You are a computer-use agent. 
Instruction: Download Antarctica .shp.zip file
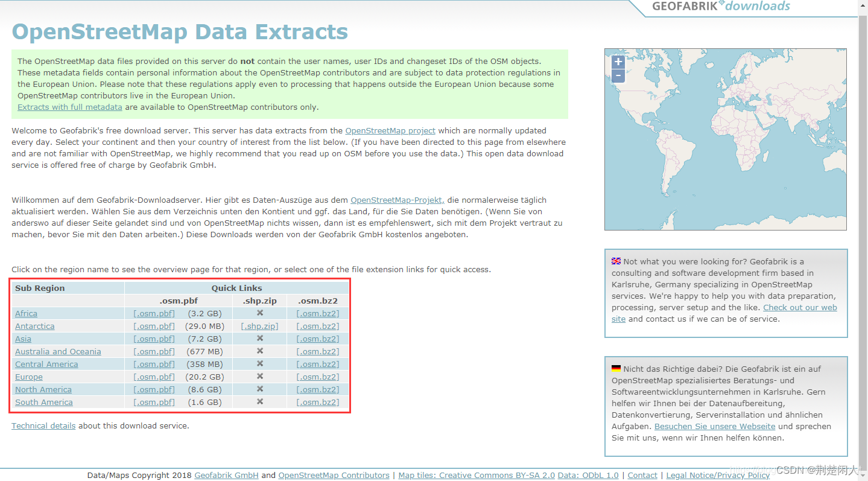pos(259,326)
